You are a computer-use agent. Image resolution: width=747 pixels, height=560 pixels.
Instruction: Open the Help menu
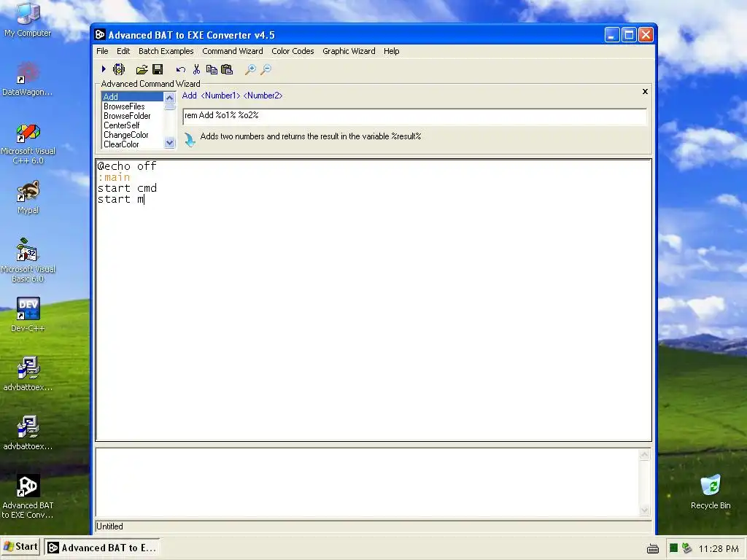click(391, 51)
